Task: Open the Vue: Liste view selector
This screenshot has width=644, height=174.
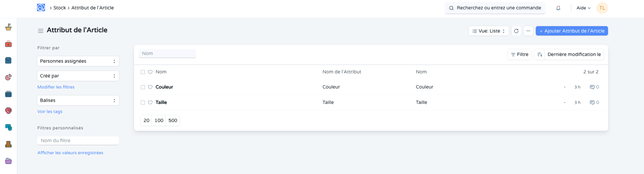Action: tap(488, 31)
